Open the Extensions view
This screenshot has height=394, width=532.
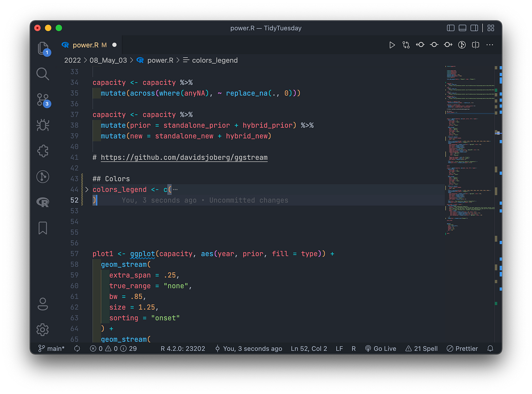coord(43,151)
